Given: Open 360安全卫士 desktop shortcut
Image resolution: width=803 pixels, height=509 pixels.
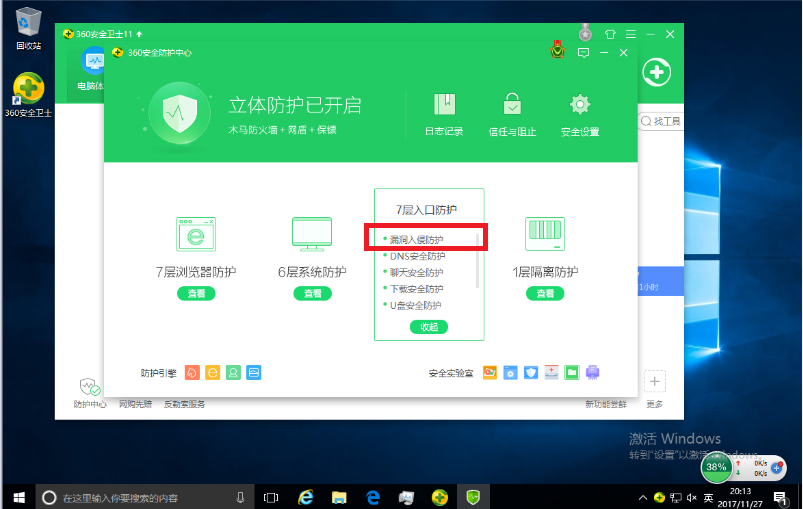Looking at the screenshot, I should pos(29,95).
